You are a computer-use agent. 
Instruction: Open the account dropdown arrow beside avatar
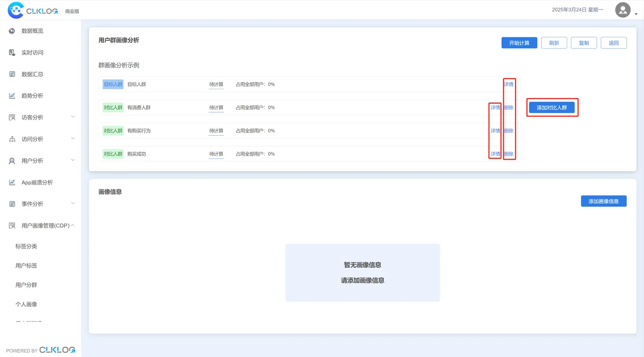point(636,14)
